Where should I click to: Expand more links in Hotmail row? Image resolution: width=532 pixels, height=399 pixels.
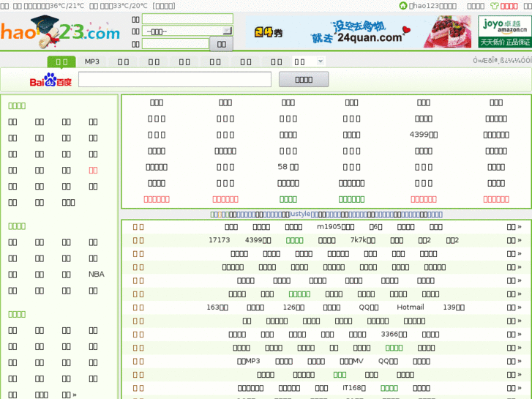[514, 307]
